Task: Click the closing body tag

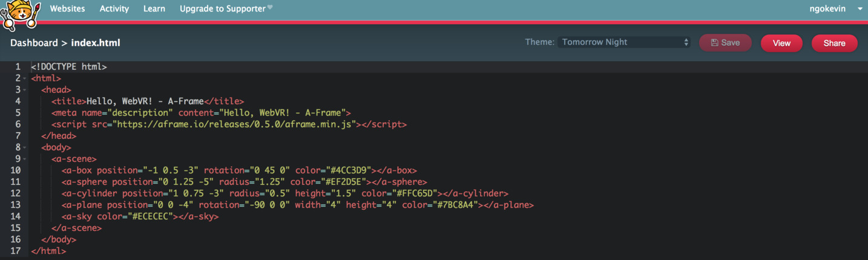Action: coord(59,239)
